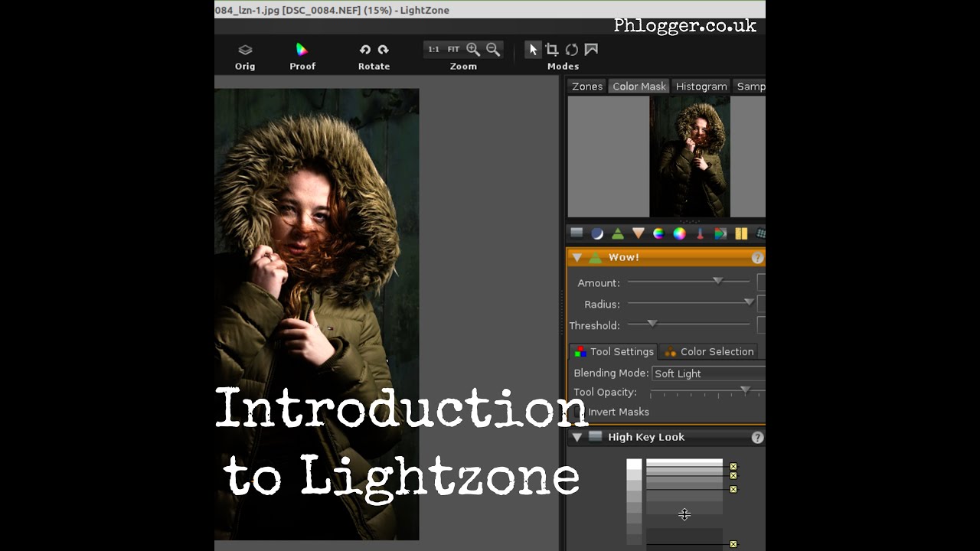This screenshot has height=551, width=980.
Task: Remove the bottom zone lock marker
Action: pyautogui.click(x=733, y=544)
